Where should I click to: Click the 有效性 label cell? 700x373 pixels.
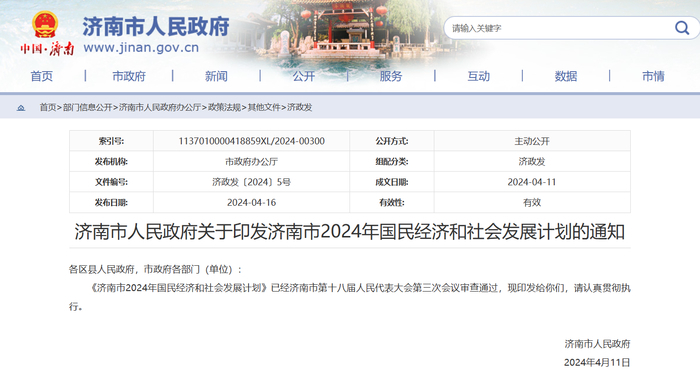click(x=392, y=203)
